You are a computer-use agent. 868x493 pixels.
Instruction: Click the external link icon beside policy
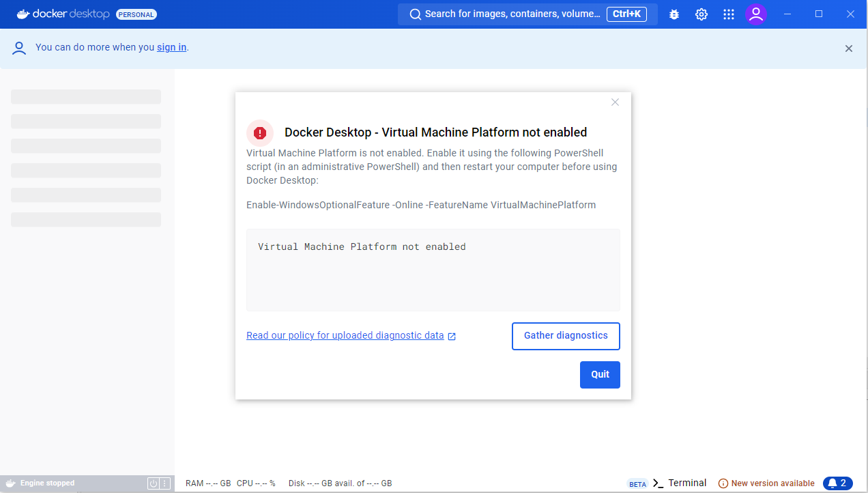[452, 336]
